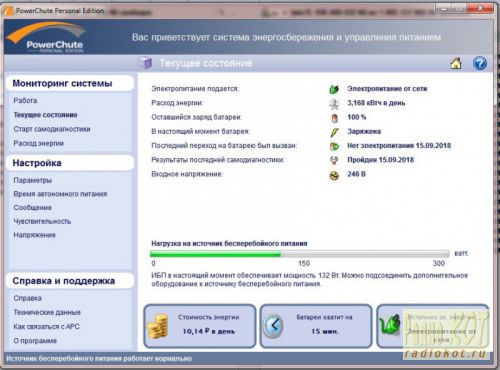Click the icon beside Нет электропитания 15.09.2018
Viewport: 500px width, 370px height.
(334, 146)
